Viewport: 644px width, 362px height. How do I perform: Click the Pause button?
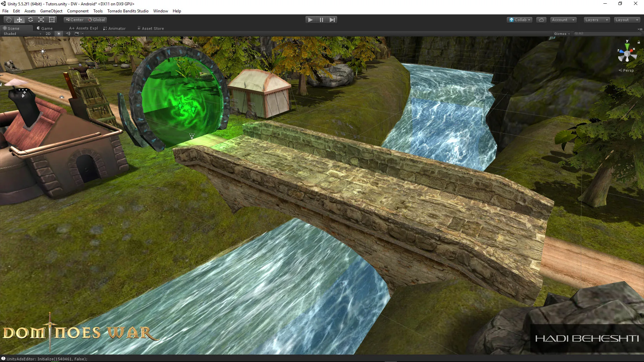321,20
